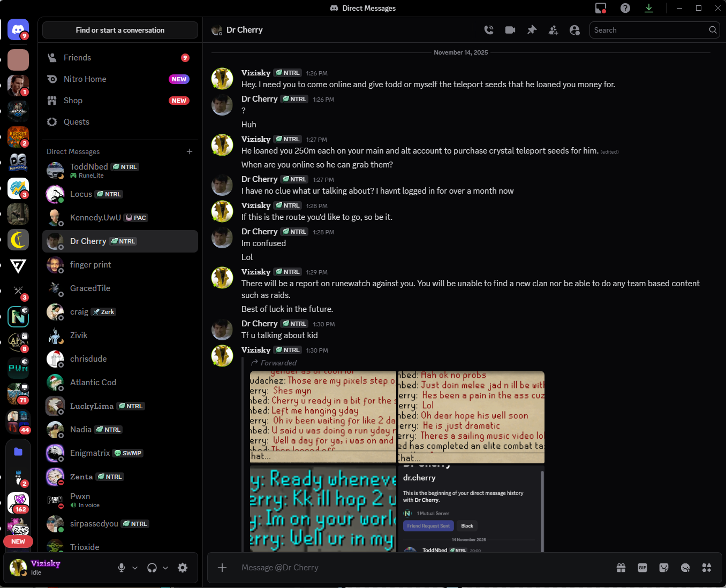Viewport: 726px width, 588px height.
Task: Create a new DM with plus icon
Action: pos(190,151)
